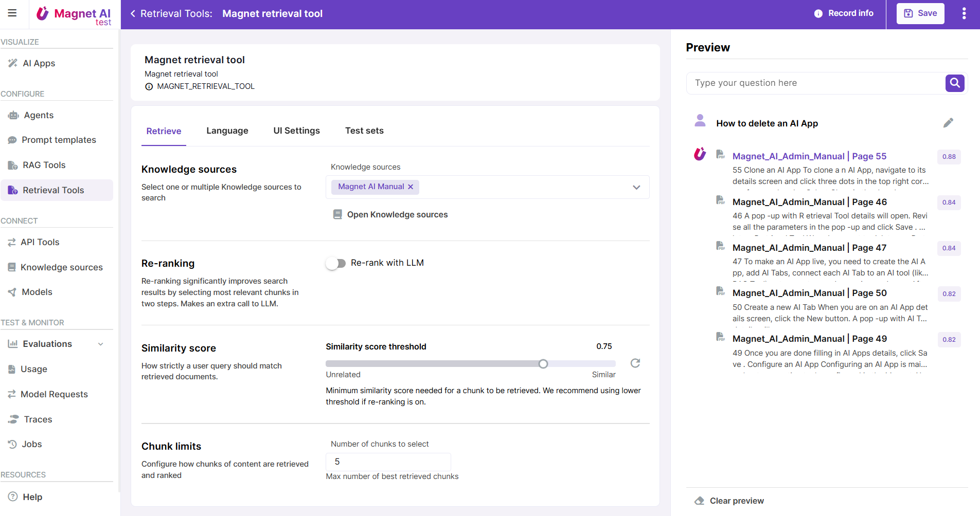Reset similarity score threshold with refresh icon
980x516 pixels.
(x=635, y=363)
